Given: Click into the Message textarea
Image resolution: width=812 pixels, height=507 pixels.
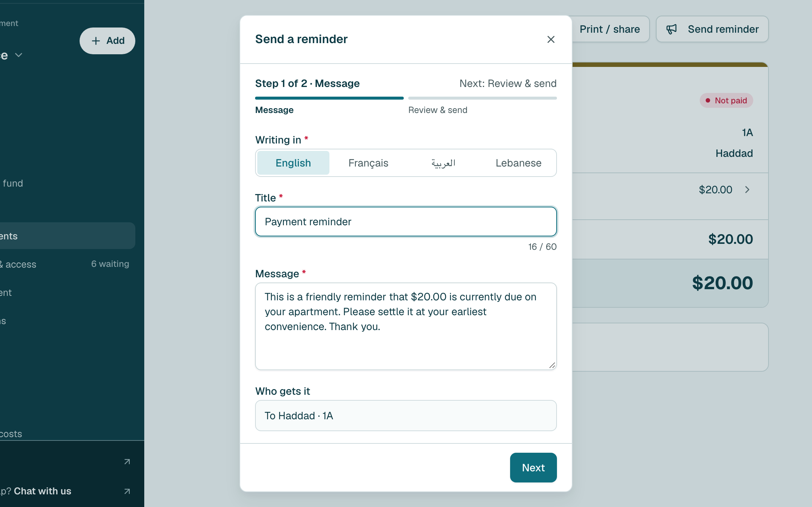Looking at the screenshot, I should 406,326.
